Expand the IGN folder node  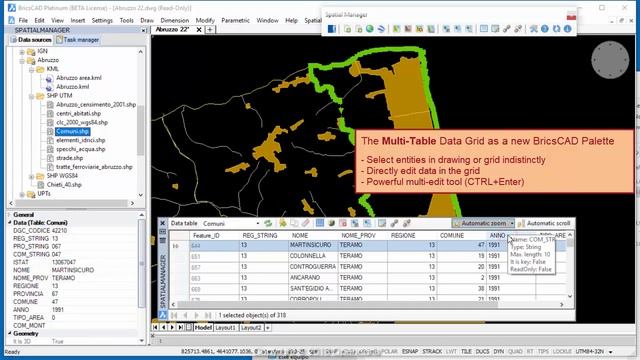pyautogui.click(x=22, y=51)
